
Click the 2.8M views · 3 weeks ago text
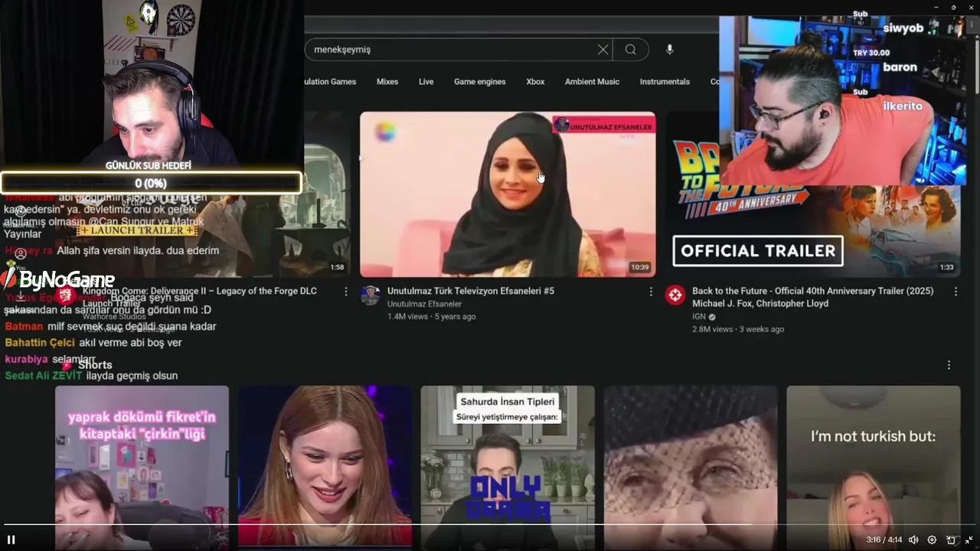click(738, 330)
